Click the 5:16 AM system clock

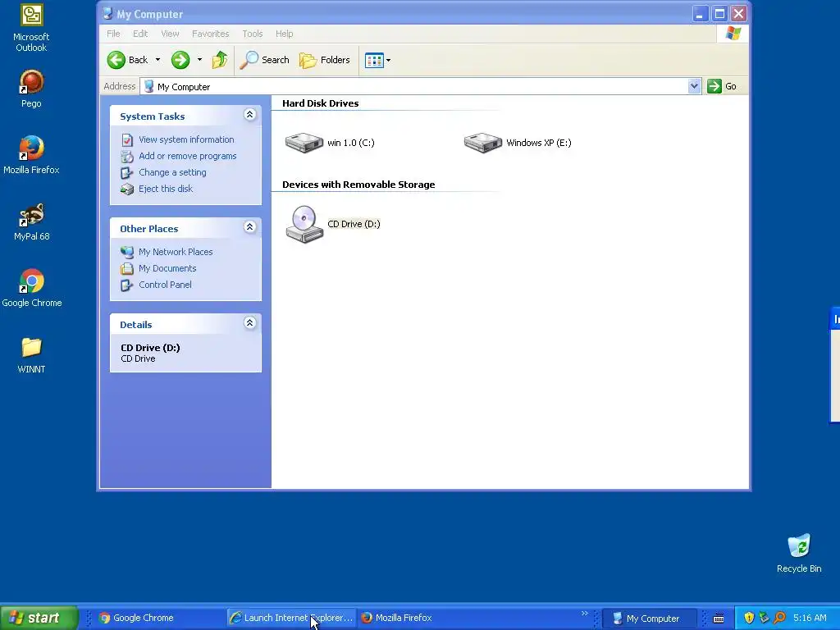click(810, 619)
